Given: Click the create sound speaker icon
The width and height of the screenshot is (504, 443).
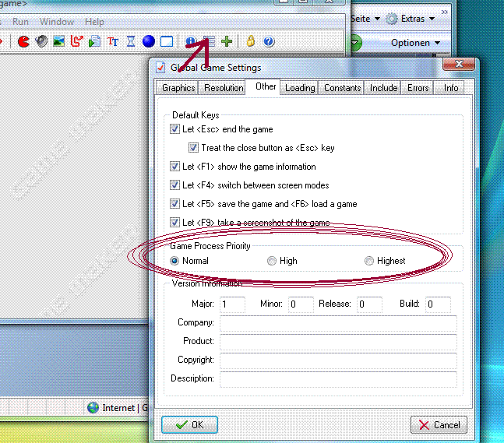Looking at the screenshot, I should (x=41, y=41).
